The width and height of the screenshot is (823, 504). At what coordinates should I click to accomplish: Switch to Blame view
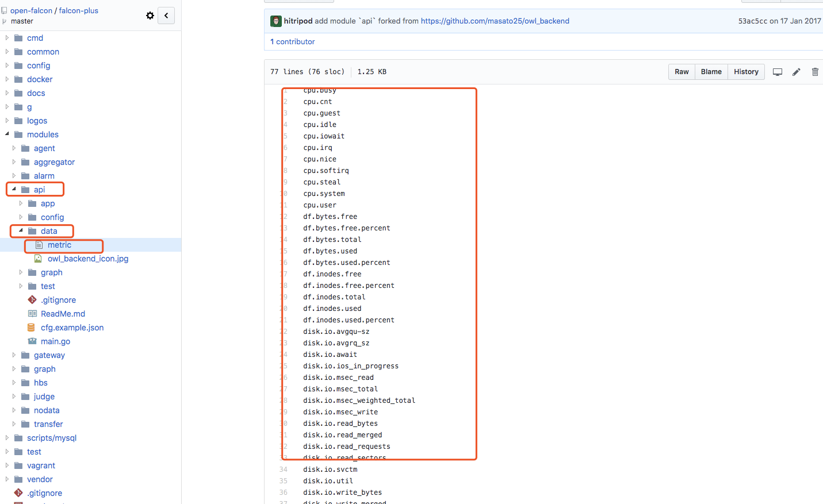711,72
